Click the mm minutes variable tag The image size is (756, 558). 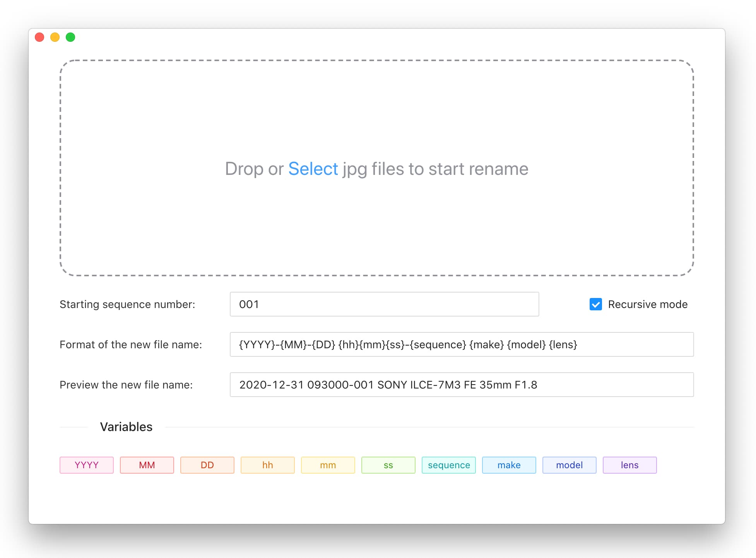coord(328,465)
